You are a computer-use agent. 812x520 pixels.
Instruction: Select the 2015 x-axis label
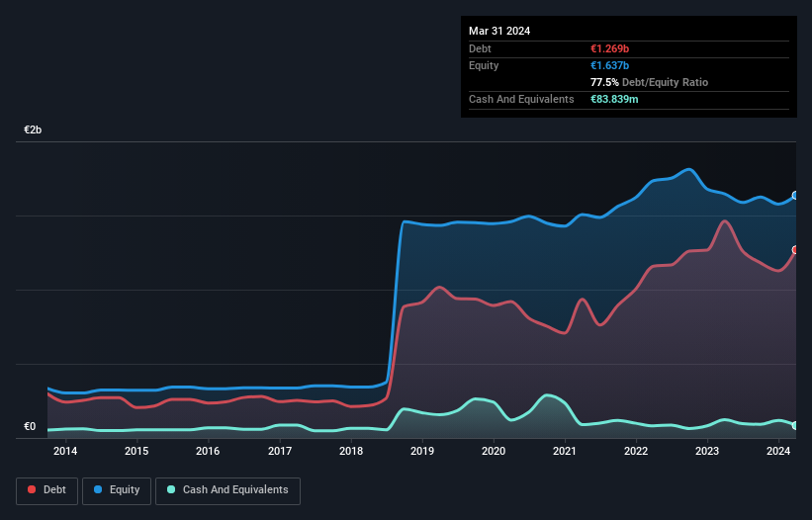[136, 451]
